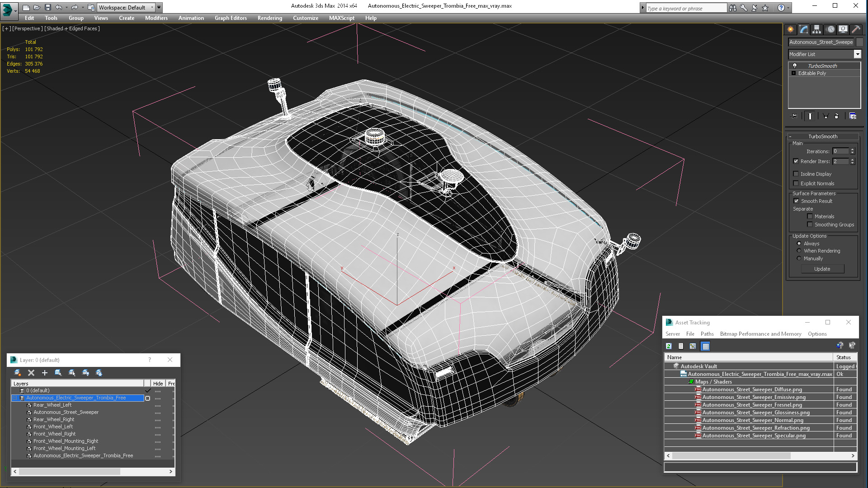Open Bitmap Performance and Memory menu
This screenshot has height=488, width=868.
pos(760,334)
